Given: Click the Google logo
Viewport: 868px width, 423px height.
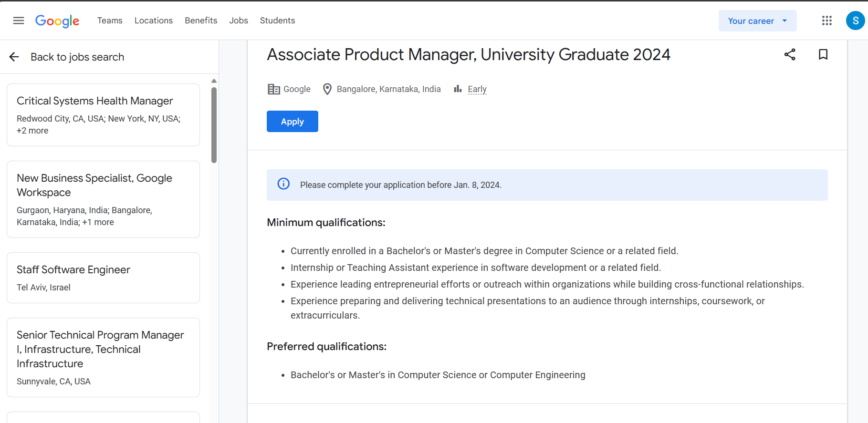Looking at the screenshot, I should point(57,21).
